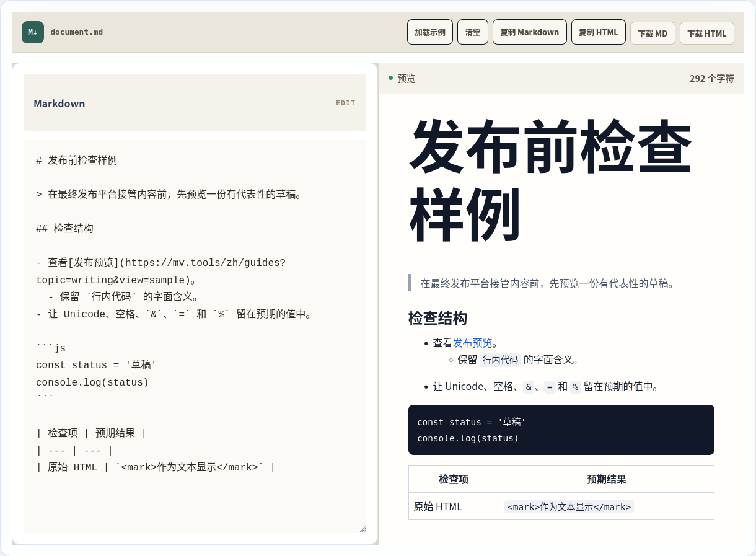Click the dark code block in preview
This screenshot has height=556, width=756.
(x=561, y=430)
